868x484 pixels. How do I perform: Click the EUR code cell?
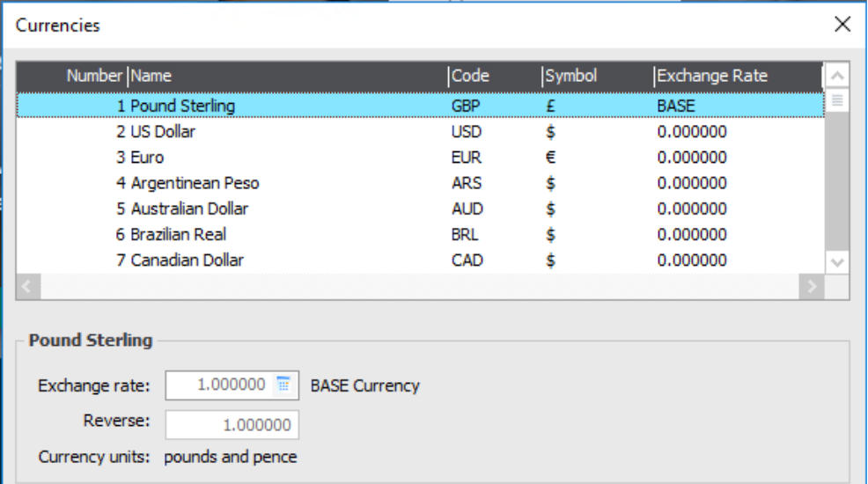coord(467,158)
